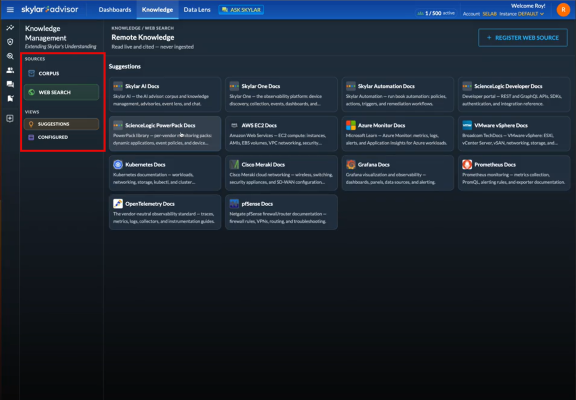Click the Azure Monitor Docs Microsoft logo
The height and width of the screenshot is (400, 576).
click(351, 125)
